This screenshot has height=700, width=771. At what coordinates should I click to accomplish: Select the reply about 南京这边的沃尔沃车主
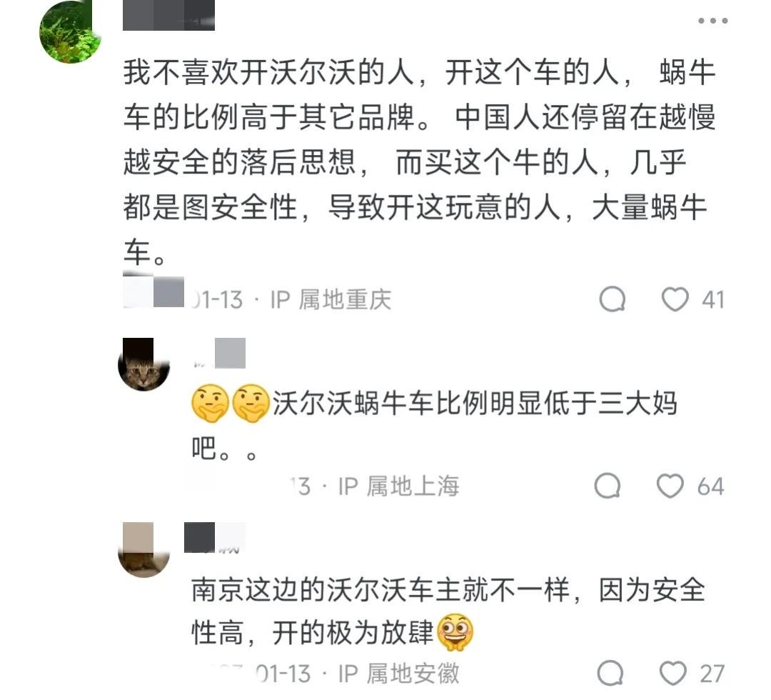tap(448, 611)
